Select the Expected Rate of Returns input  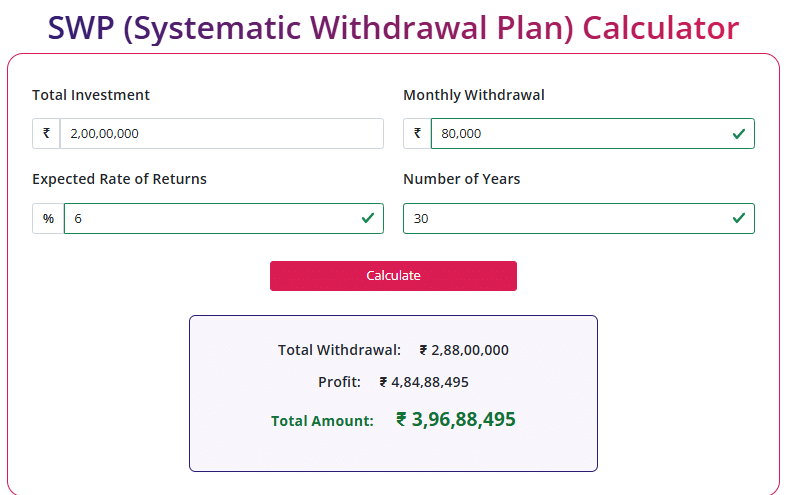pos(210,219)
